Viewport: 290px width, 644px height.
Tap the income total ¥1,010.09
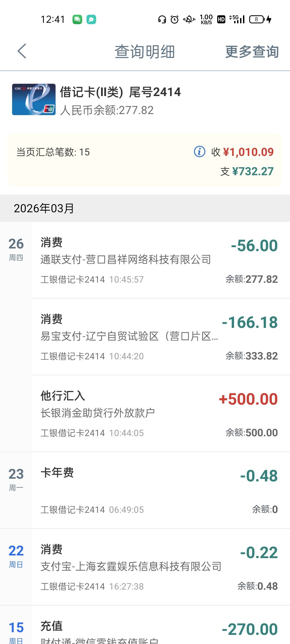248,152
